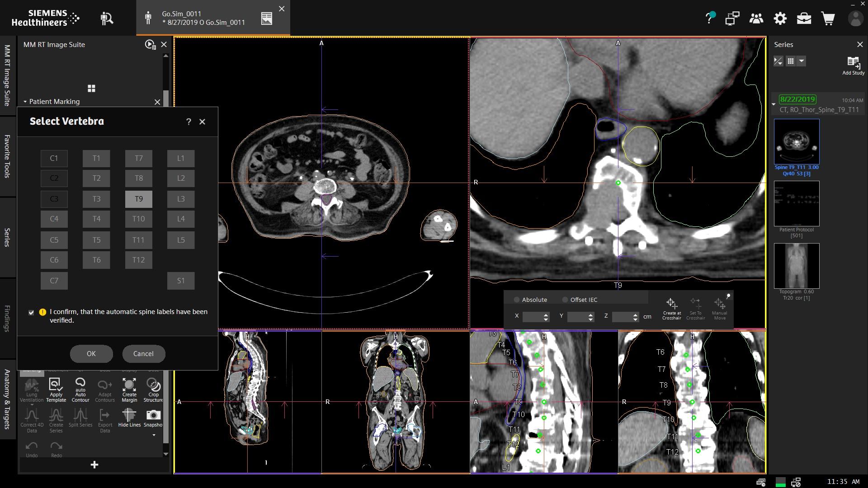Collapse the 8/22/2019 study entry
Viewport: 868px width, 488px height.
(x=774, y=104)
